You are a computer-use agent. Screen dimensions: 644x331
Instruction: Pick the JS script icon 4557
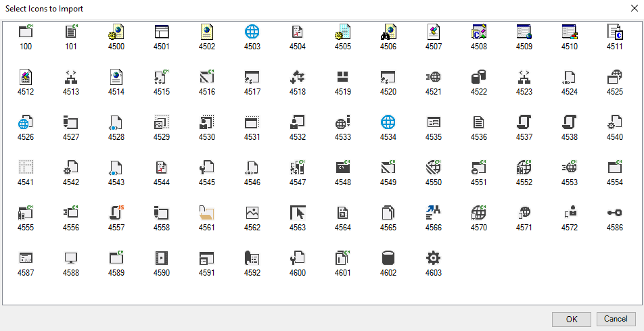coord(116,212)
